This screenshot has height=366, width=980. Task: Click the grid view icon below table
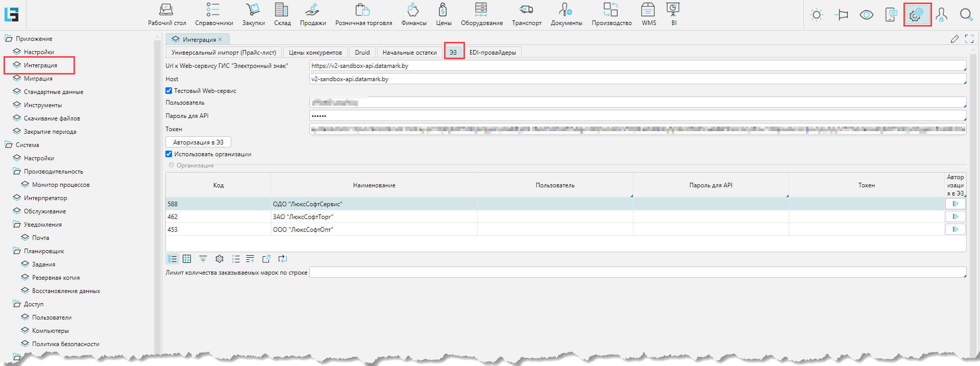tap(187, 259)
